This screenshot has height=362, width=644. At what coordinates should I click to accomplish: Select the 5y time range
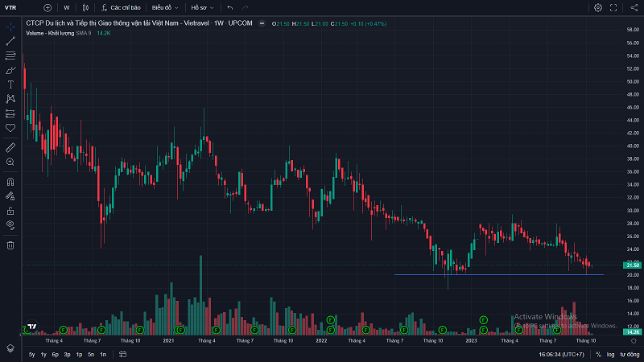point(31,354)
